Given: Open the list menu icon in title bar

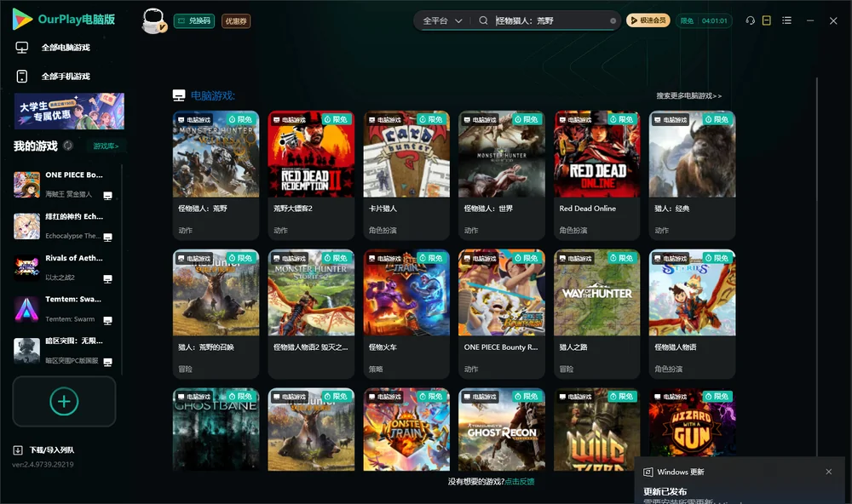Looking at the screenshot, I should pyautogui.click(x=786, y=20).
